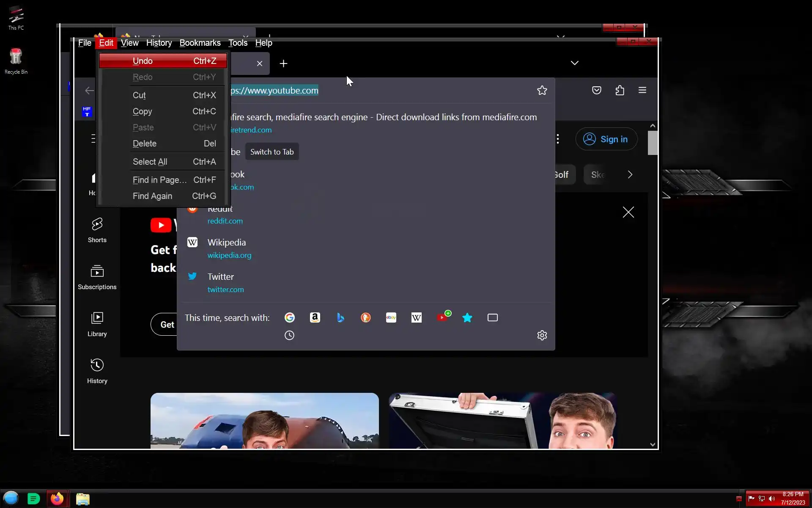Click the page's vertical scrollbar thumb

[x=653, y=143]
